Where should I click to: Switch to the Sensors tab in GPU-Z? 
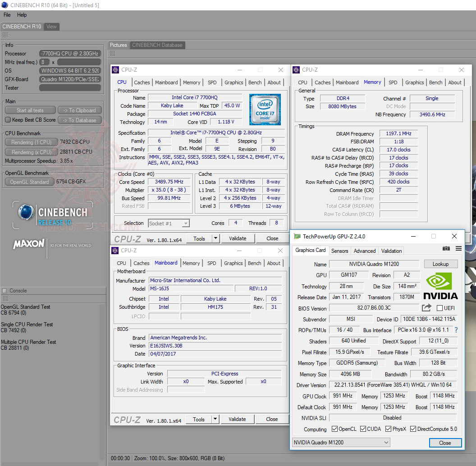point(339,251)
